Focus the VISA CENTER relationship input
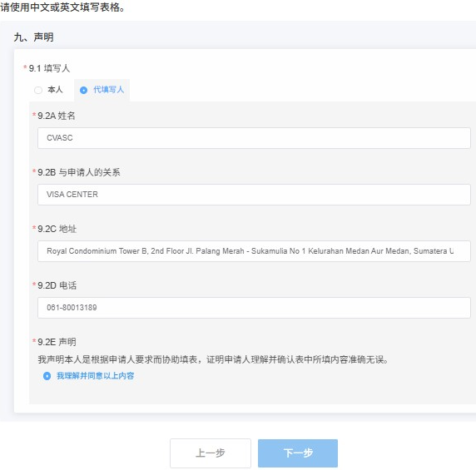Viewport: 476px width, 470px height. [254, 195]
